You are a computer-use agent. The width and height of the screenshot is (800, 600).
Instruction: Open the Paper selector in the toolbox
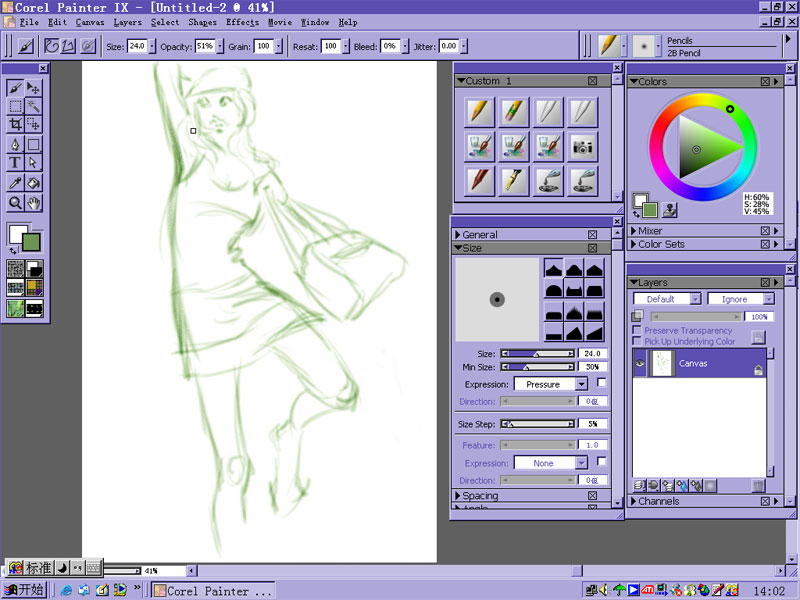click(x=15, y=268)
